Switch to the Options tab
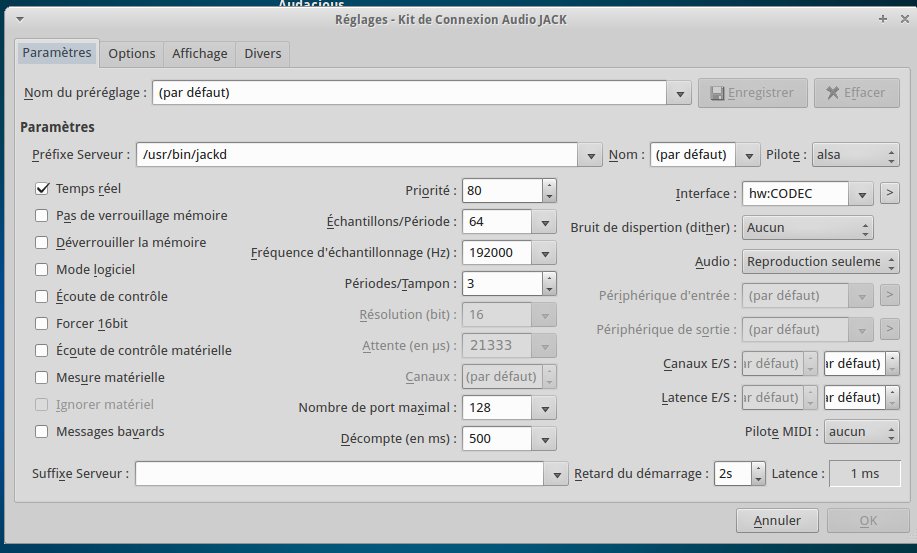 point(132,53)
